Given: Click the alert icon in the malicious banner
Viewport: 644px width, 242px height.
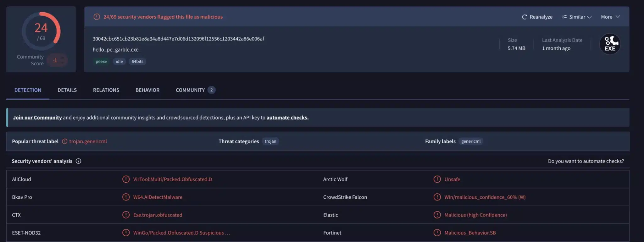Looking at the screenshot, I should click(x=97, y=17).
